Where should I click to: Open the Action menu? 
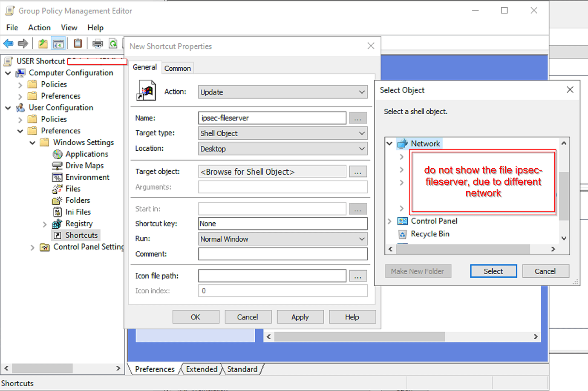(x=39, y=27)
